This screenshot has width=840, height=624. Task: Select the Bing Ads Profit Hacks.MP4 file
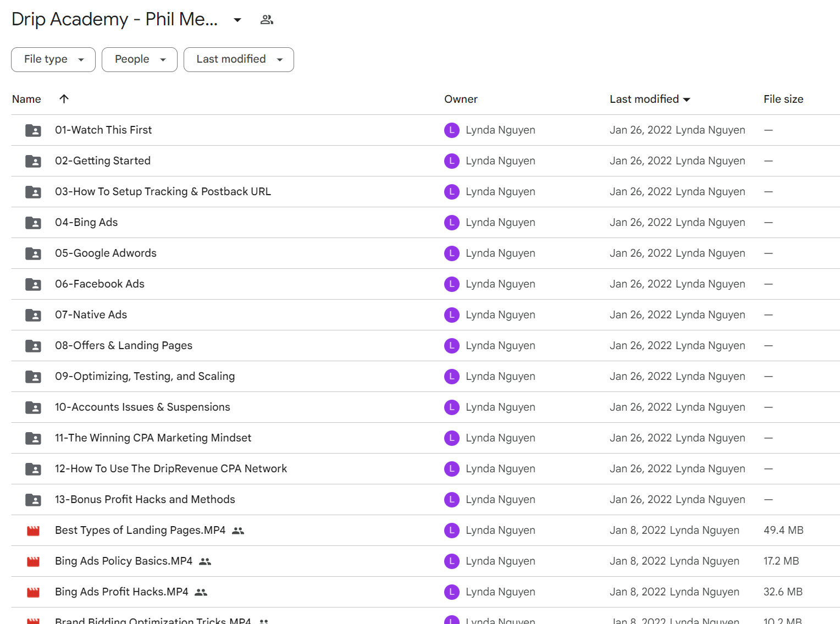pos(121,592)
